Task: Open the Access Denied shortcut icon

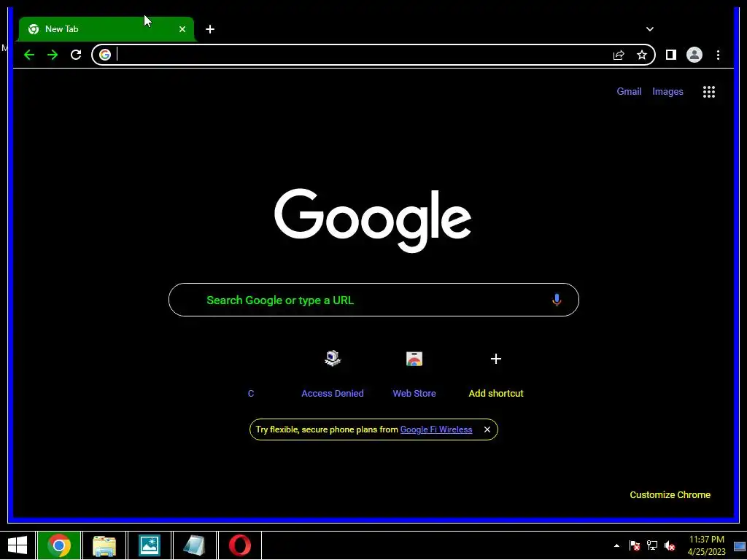Action: pos(333,358)
